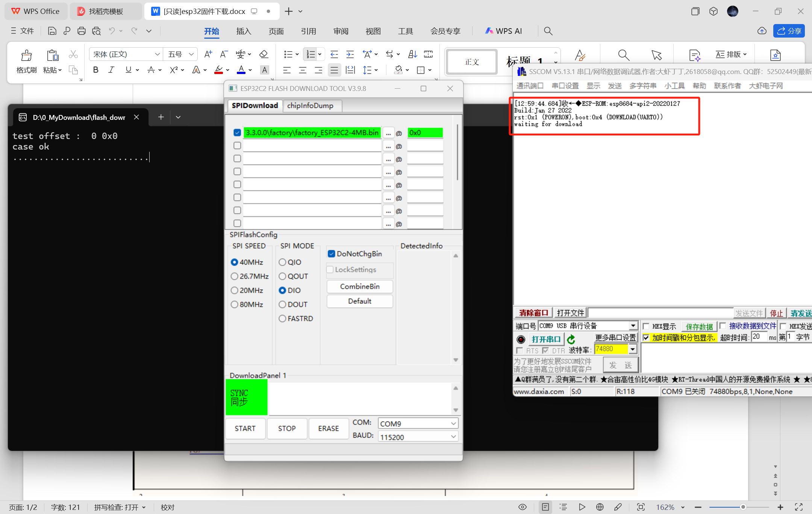
Task: Click the italic formatting icon
Action: coord(112,70)
